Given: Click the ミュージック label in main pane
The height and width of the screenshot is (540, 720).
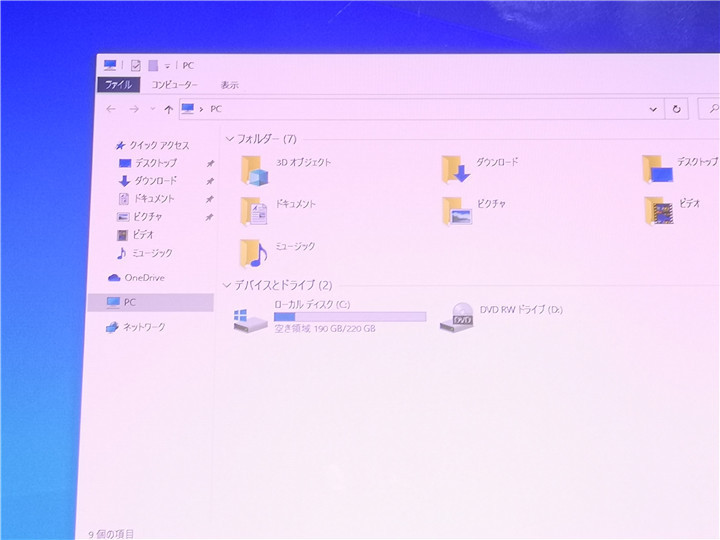Looking at the screenshot, I should pyautogui.click(x=295, y=246).
